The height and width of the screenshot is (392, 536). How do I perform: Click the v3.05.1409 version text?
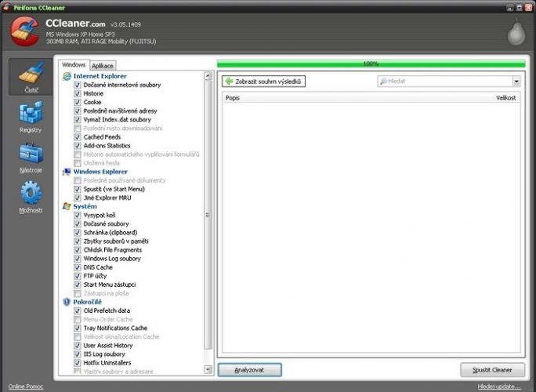pos(125,24)
